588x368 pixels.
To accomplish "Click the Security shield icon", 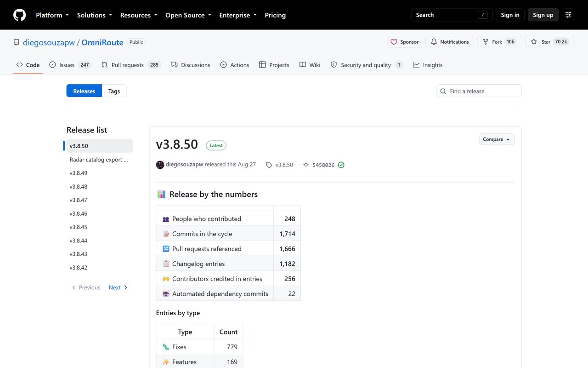I will coord(334,65).
